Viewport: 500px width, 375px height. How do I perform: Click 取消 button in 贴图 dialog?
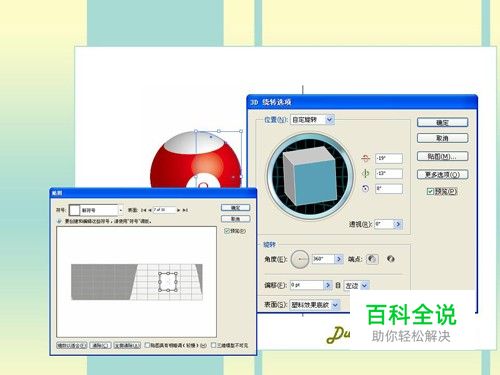235,219
